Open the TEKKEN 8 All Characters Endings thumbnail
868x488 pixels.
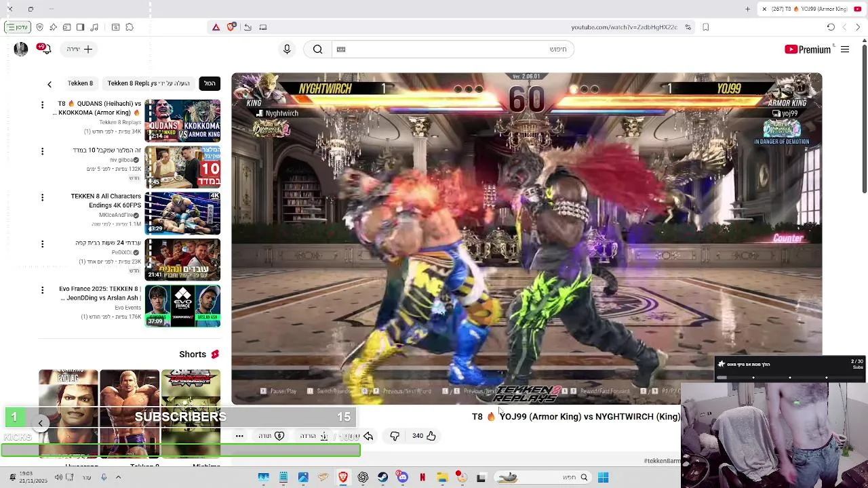pyautogui.click(x=182, y=212)
